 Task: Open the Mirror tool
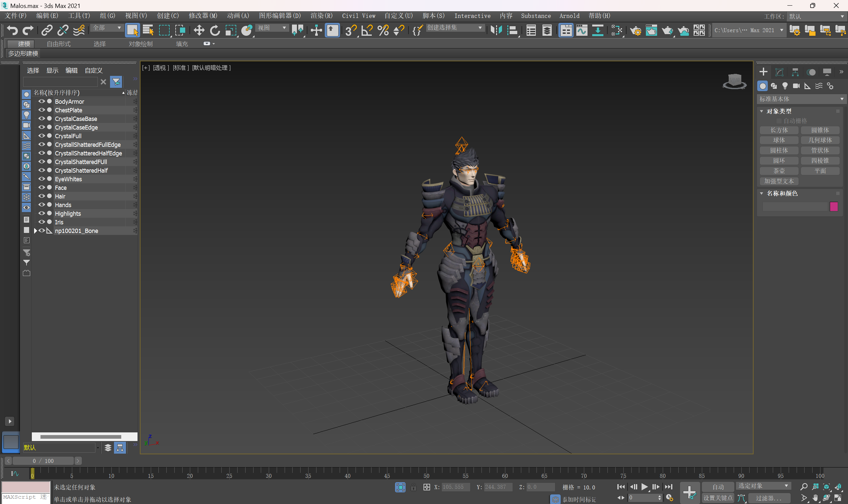[x=496, y=30]
